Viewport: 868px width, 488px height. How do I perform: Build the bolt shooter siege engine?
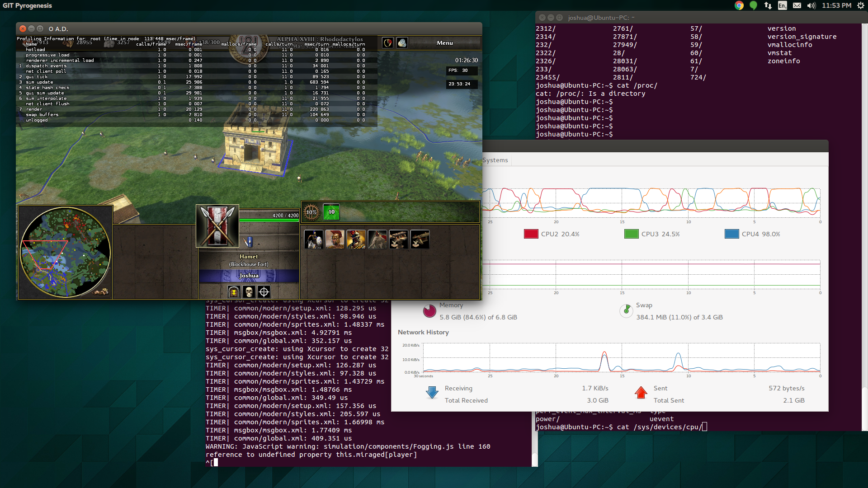pyautogui.click(x=420, y=239)
